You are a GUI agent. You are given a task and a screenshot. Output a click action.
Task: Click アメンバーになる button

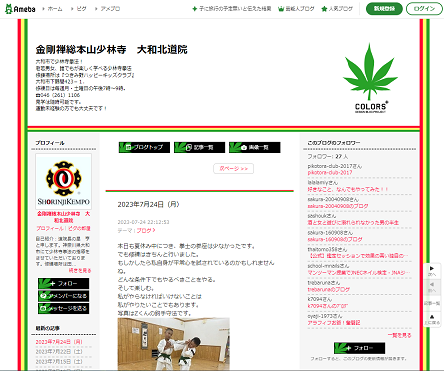point(63,296)
